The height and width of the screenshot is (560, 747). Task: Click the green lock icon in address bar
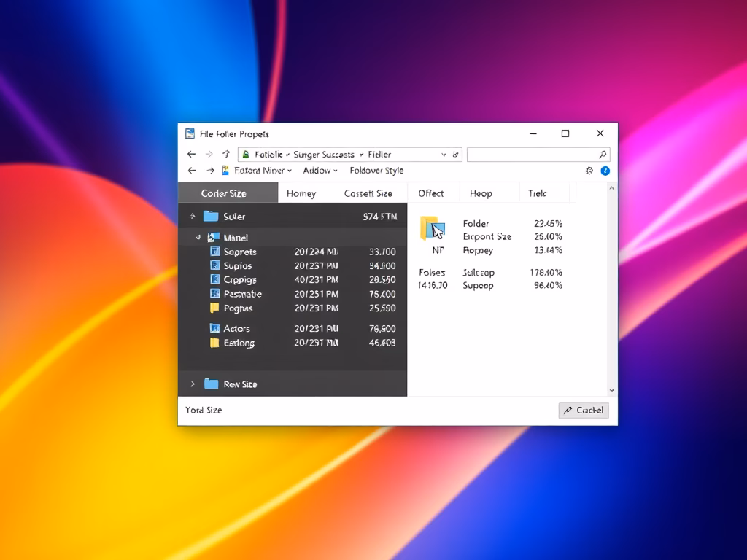pyautogui.click(x=246, y=155)
